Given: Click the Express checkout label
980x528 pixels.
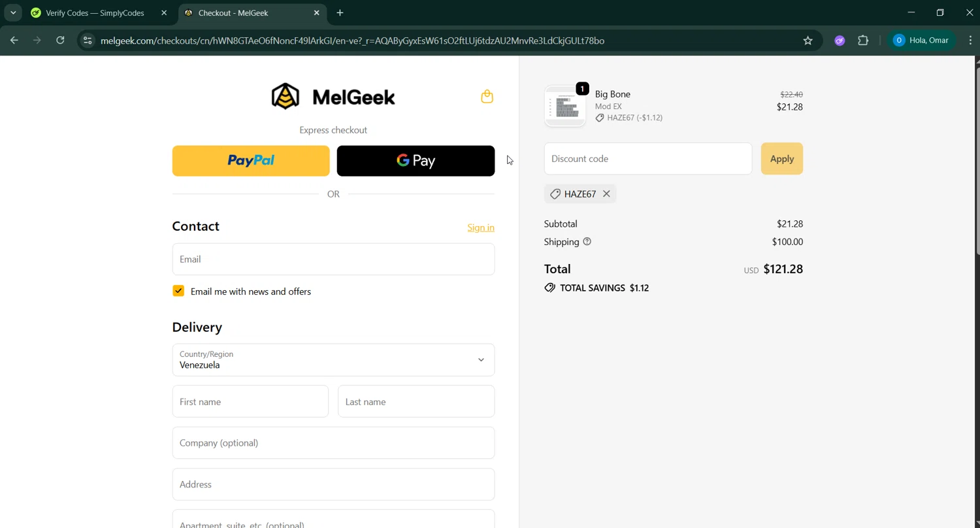Looking at the screenshot, I should pyautogui.click(x=333, y=130).
